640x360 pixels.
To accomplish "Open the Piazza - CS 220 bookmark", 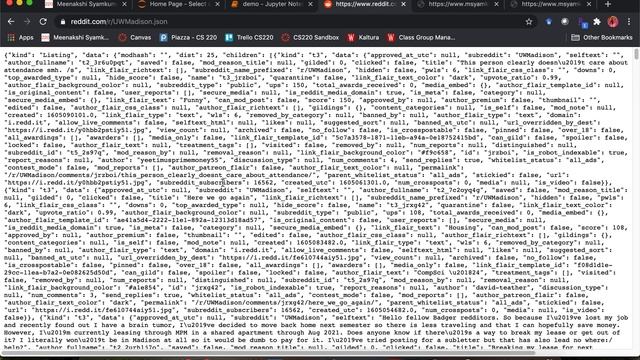I will [188, 38].
